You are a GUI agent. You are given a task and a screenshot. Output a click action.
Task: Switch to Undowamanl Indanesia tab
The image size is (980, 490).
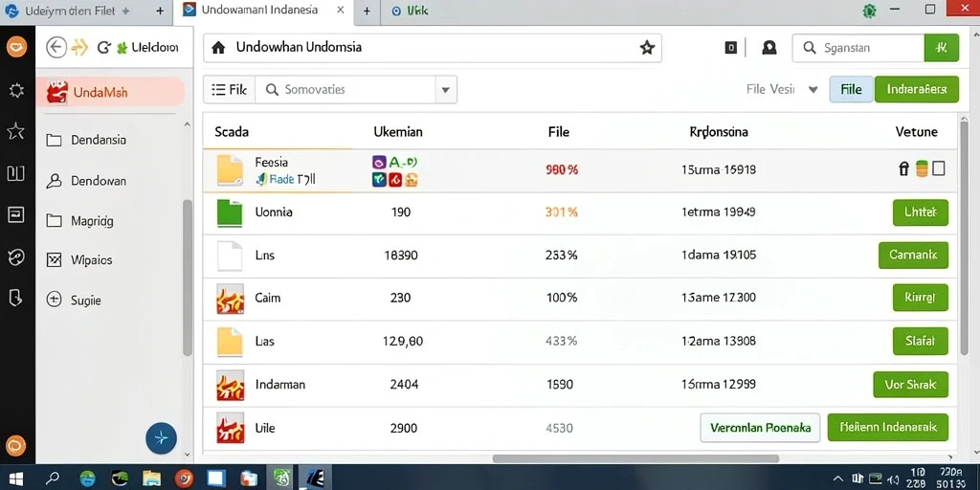[263, 11]
